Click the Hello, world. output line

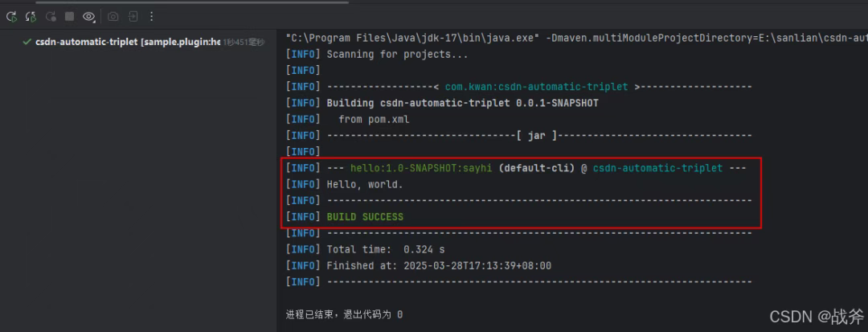click(365, 184)
